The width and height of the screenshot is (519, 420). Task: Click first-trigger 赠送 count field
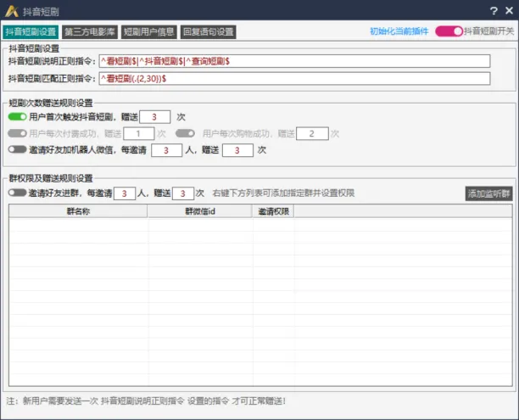155,117
